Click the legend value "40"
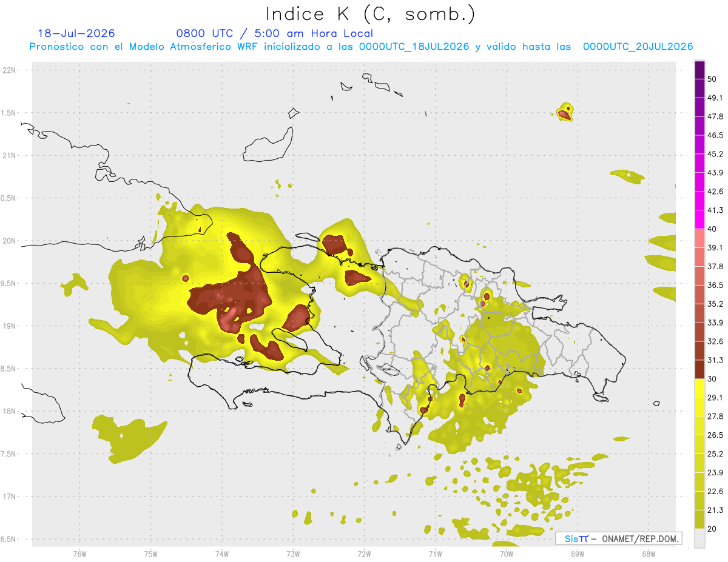The height and width of the screenshot is (562, 728). [712, 229]
